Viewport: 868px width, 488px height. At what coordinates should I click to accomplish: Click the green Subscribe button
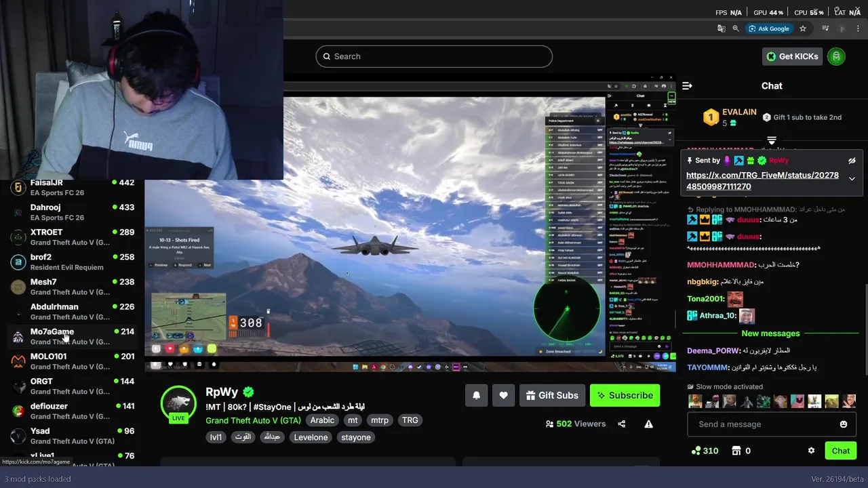click(x=625, y=395)
